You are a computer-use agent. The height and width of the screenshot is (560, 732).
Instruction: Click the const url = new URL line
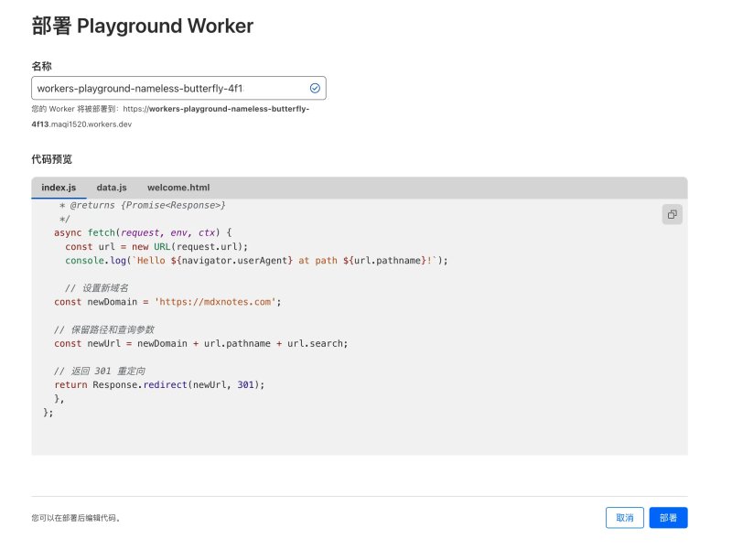click(x=156, y=246)
